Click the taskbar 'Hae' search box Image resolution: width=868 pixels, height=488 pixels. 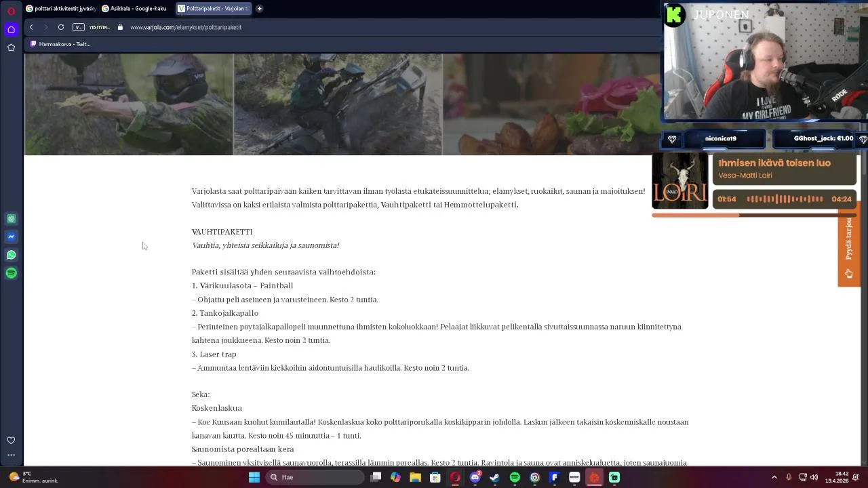315,477
